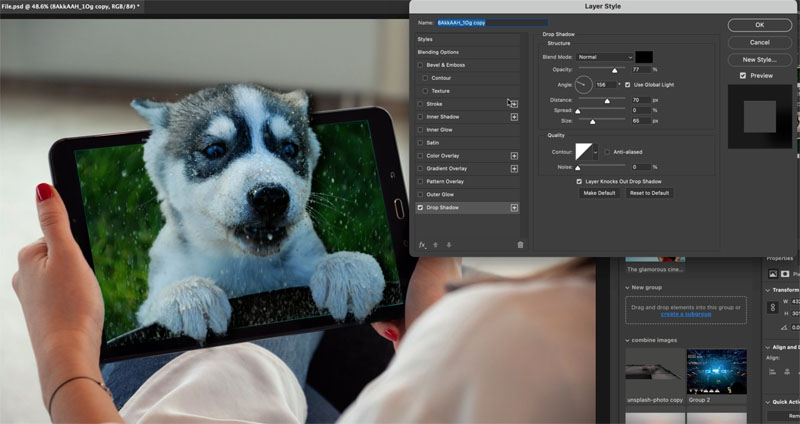
Task: Click the Distance value field showing 70
Action: [641, 100]
